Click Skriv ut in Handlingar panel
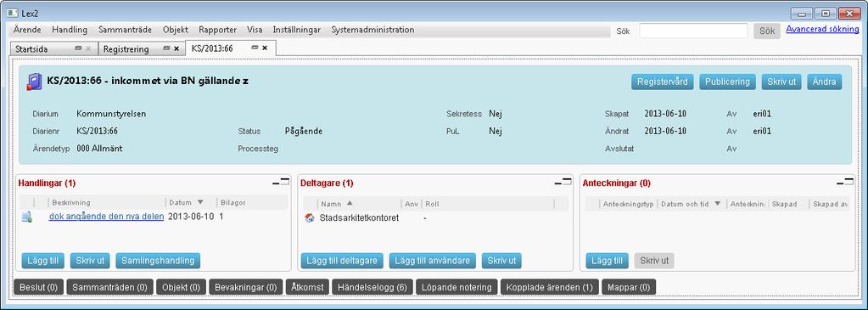Screen dimensions: 868x310 pos(90,260)
